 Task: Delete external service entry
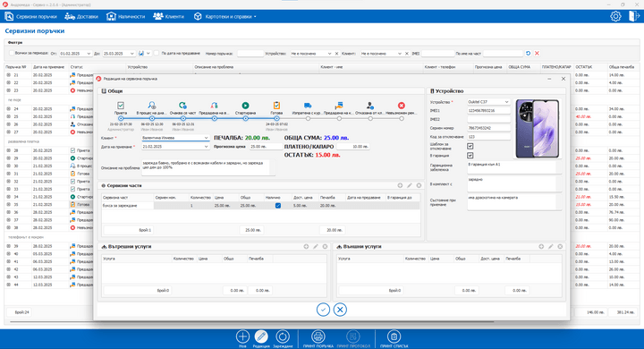(x=560, y=246)
